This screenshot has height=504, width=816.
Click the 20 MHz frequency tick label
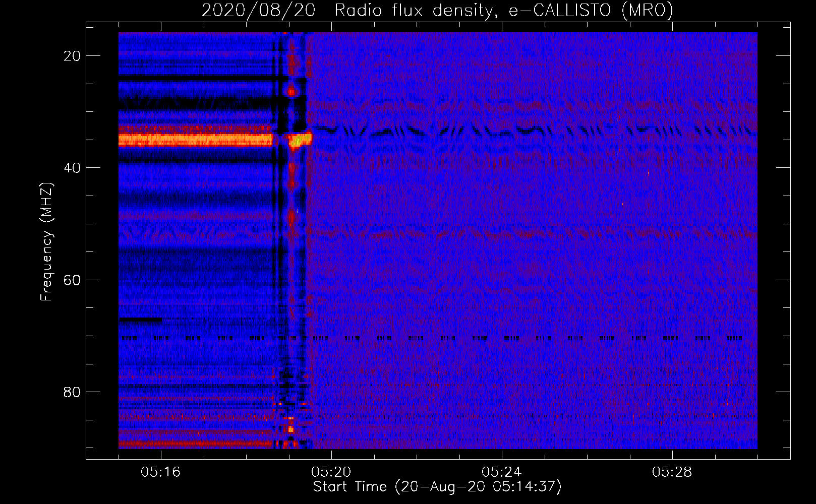tap(72, 56)
